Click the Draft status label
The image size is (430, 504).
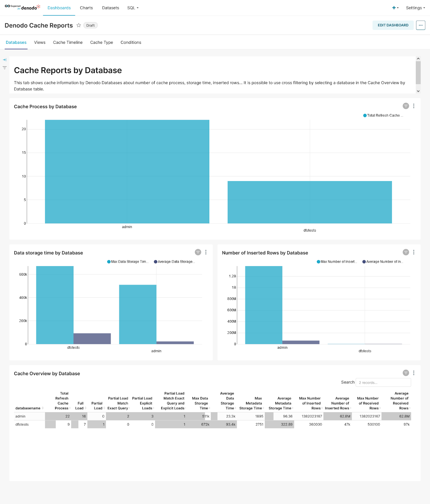90,26
